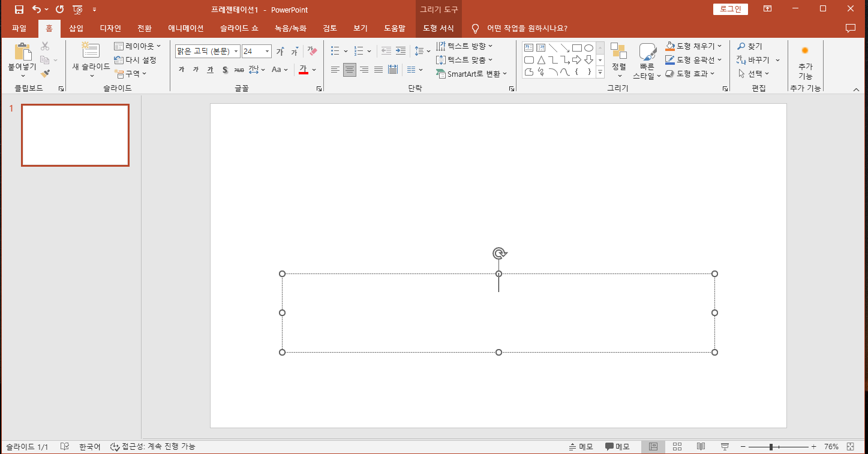Open 정렬 arrange menu button
The height and width of the screenshot is (454, 868).
(x=618, y=60)
